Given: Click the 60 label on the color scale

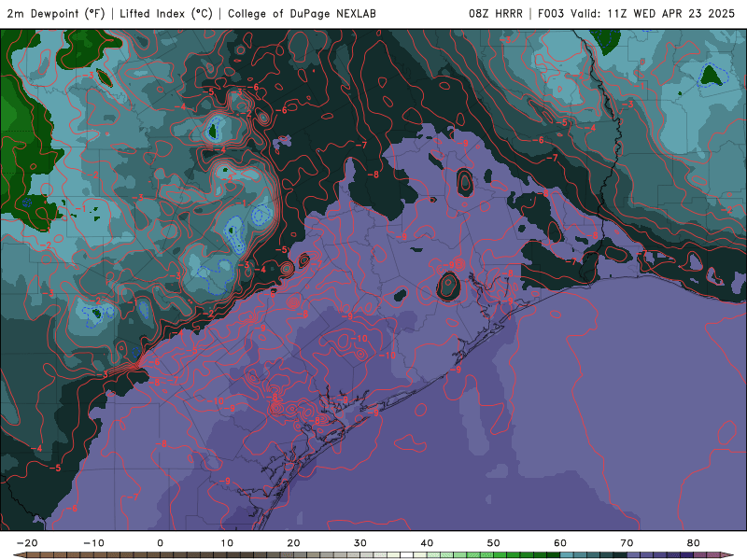Looking at the screenshot, I should pyautogui.click(x=560, y=543).
